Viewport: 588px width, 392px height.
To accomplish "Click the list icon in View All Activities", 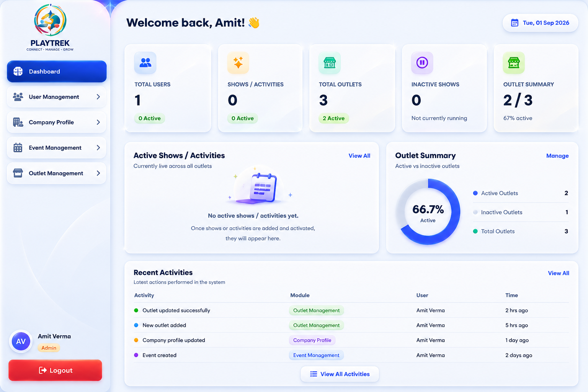I will point(314,374).
